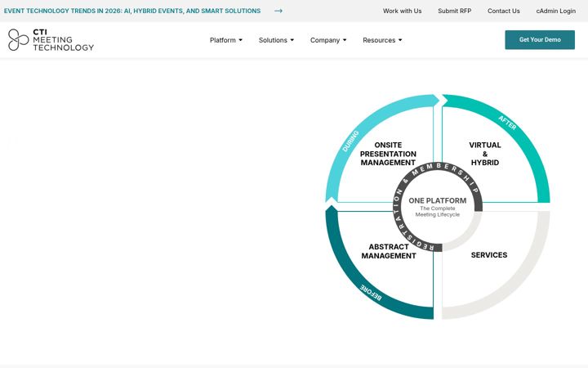Select the Virtual & Hybrid quadrant

pos(485,154)
